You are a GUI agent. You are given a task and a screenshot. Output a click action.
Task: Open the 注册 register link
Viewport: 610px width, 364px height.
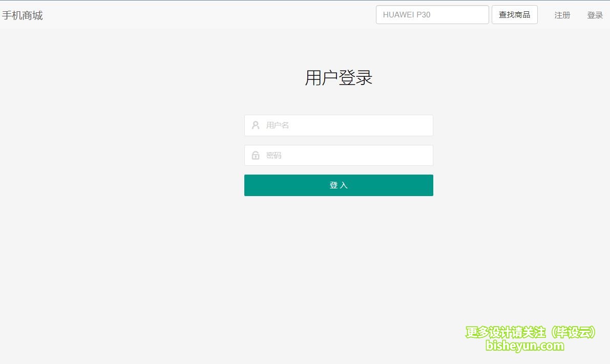pyautogui.click(x=562, y=15)
